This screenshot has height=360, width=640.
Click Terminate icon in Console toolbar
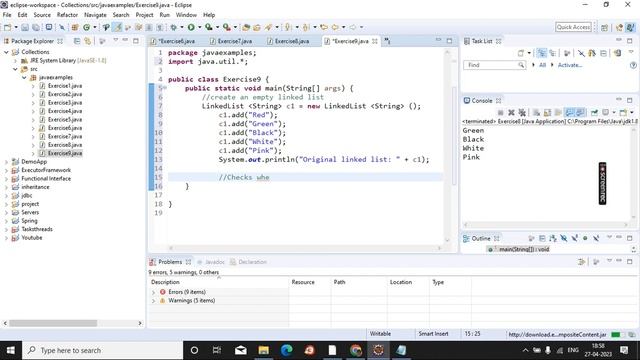coord(500,112)
